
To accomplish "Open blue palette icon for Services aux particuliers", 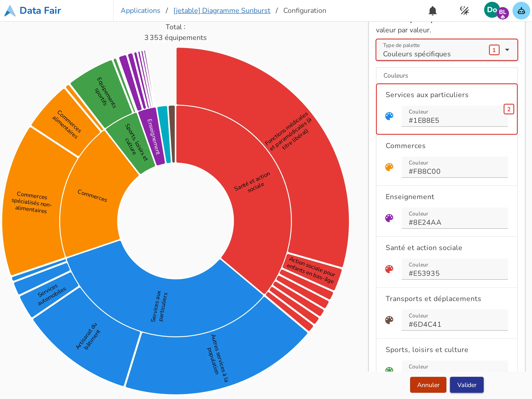I will [389, 116].
